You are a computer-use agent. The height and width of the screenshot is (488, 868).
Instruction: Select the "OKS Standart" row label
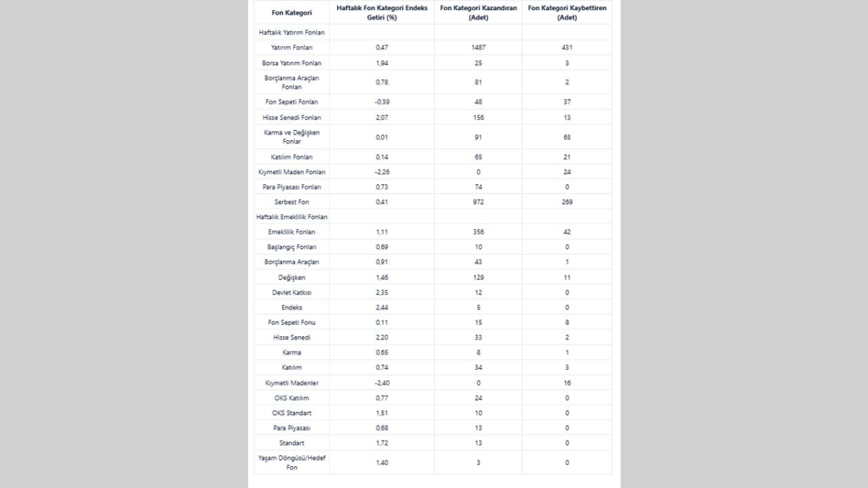[x=292, y=413]
